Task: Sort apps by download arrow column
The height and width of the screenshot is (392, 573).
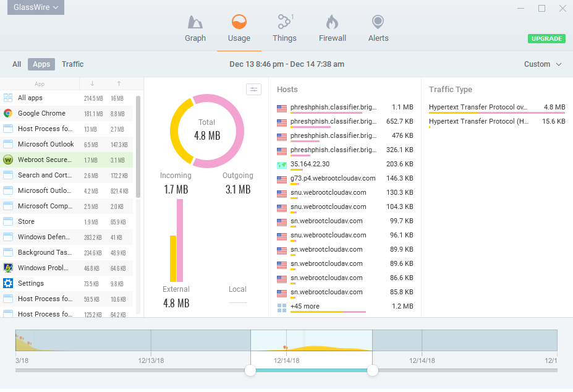Action: 93,83
